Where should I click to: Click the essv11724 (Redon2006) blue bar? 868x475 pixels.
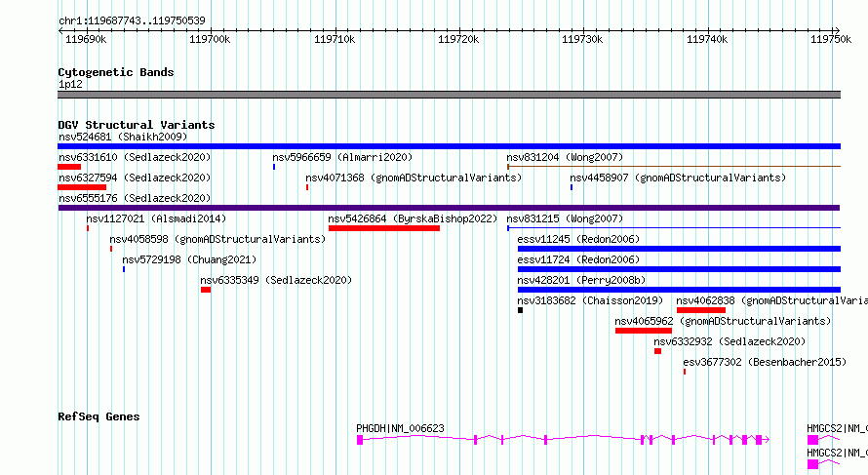(x=679, y=269)
